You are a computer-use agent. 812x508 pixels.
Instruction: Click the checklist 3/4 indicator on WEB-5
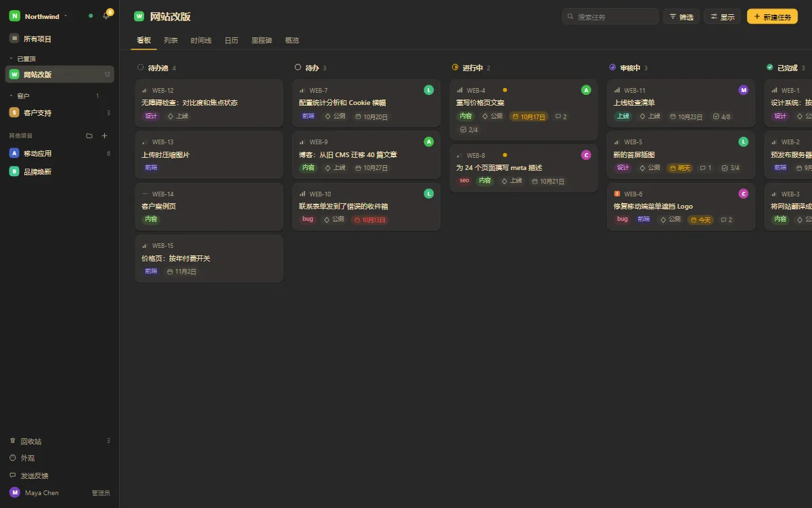coord(731,168)
